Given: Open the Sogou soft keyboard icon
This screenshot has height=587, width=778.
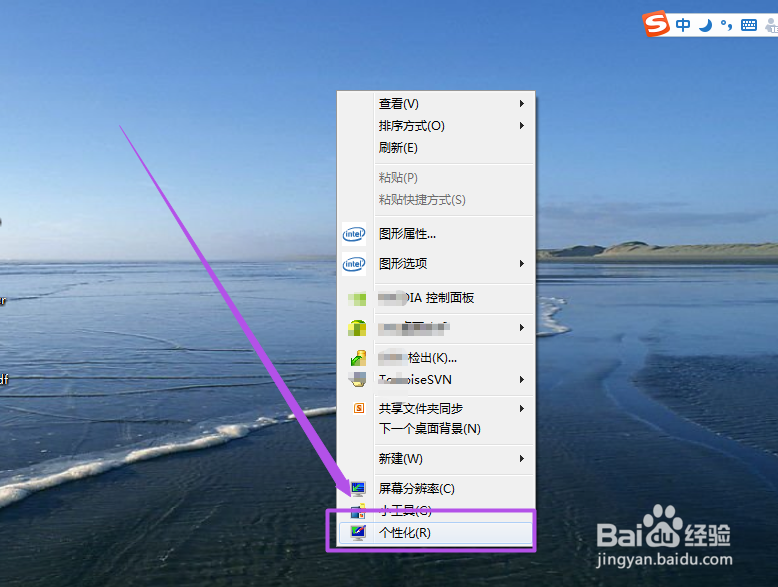Looking at the screenshot, I should pos(749,25).
